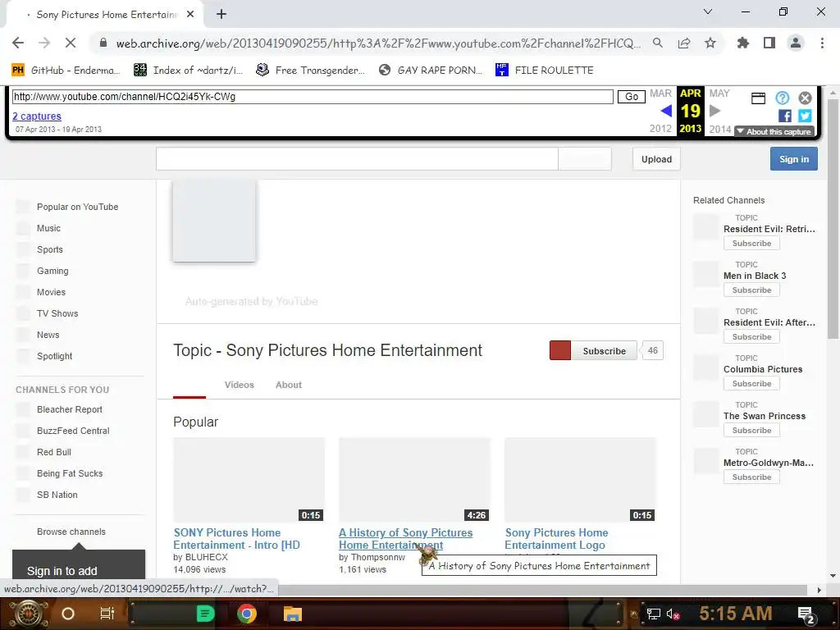This screenshot has width=840, height=630.
Task: Subscribe to Metro-Goldwyn-Ma... topic
Action: pos(751,477)
